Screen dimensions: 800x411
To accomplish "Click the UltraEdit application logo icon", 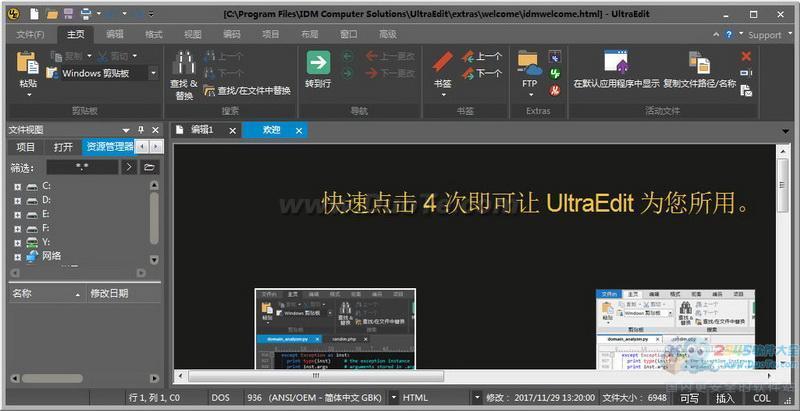I will click(13, 14).
